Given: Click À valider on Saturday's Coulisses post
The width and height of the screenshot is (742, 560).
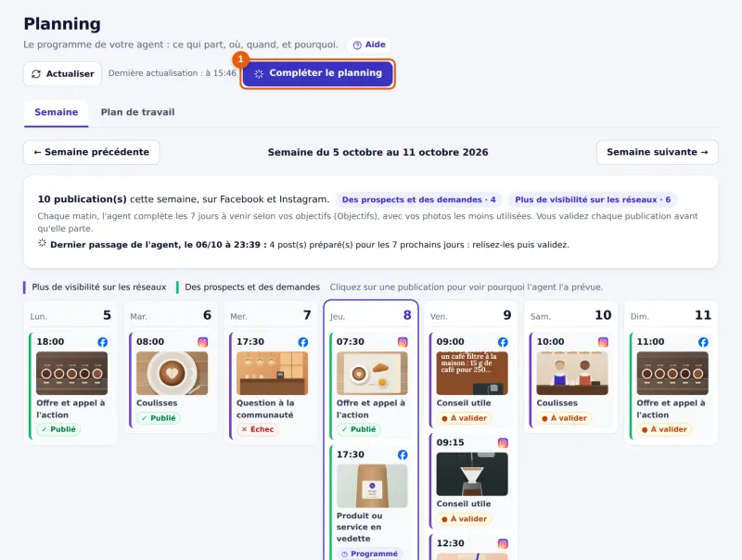Looking at the screenshot, I should 564,418.
